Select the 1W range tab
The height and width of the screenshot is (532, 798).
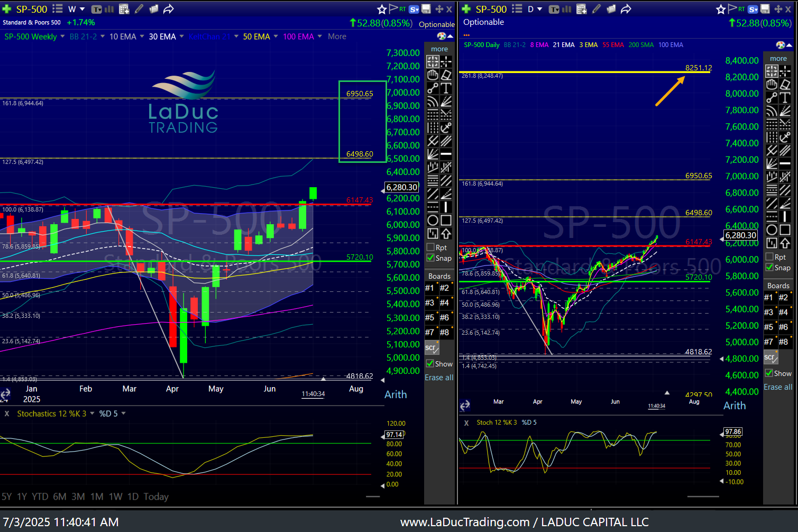pyautogui.click(x=116, y=497)
